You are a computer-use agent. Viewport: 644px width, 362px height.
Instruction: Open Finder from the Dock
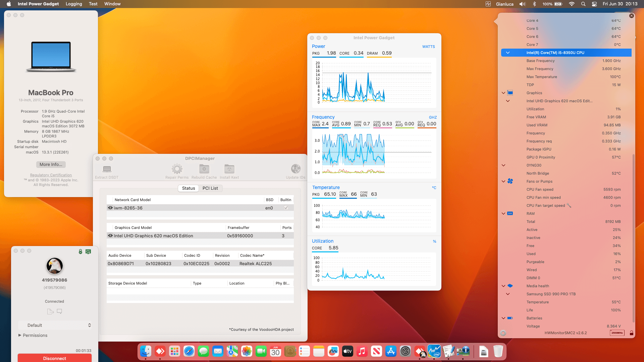click(x=146, y=351)
